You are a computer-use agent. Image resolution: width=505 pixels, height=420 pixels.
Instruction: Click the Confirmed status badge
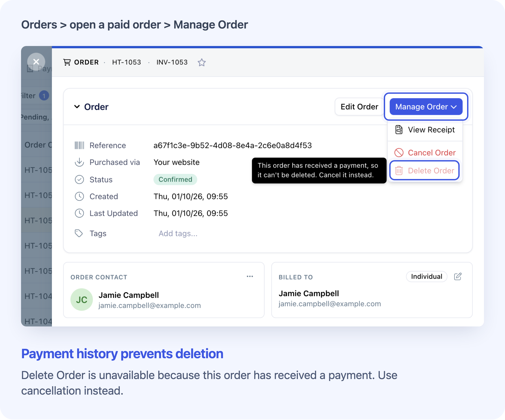tap(175, 179)
